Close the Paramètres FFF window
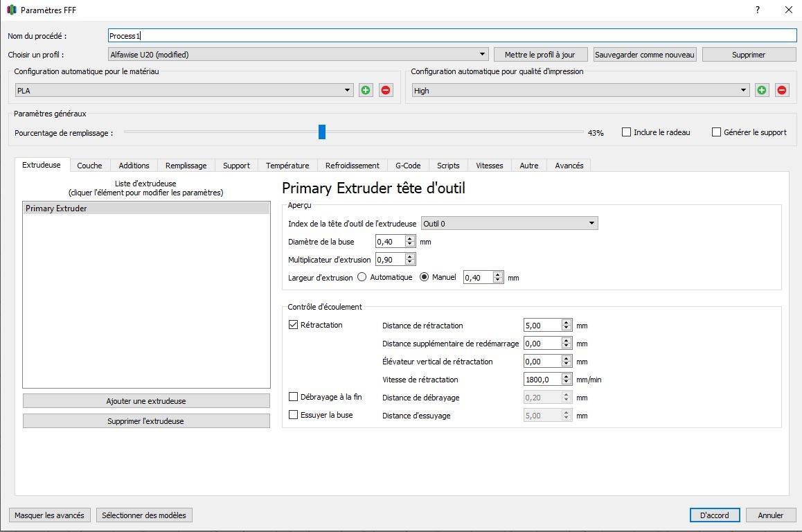The width and height of the screenshot is (802, 532). point(789,10)
